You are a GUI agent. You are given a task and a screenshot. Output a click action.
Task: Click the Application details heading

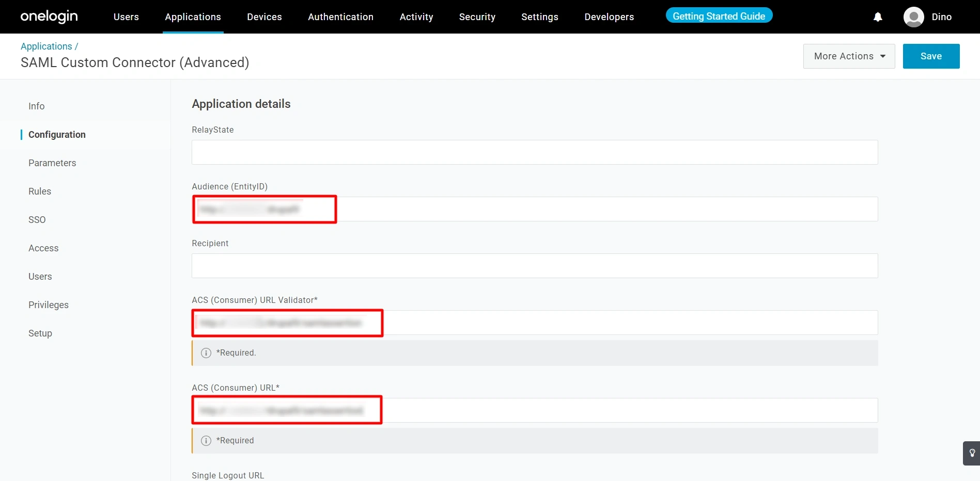point(241,104)
